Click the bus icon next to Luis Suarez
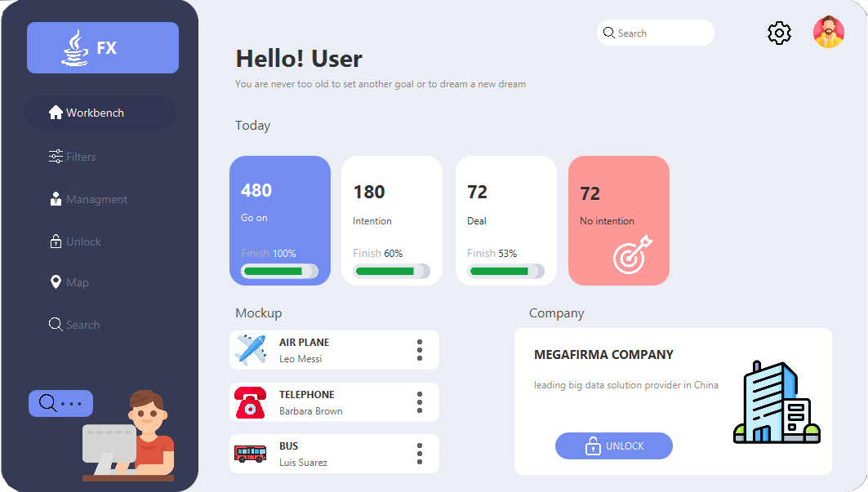The image size is (868, 492). tap(250, 454)
